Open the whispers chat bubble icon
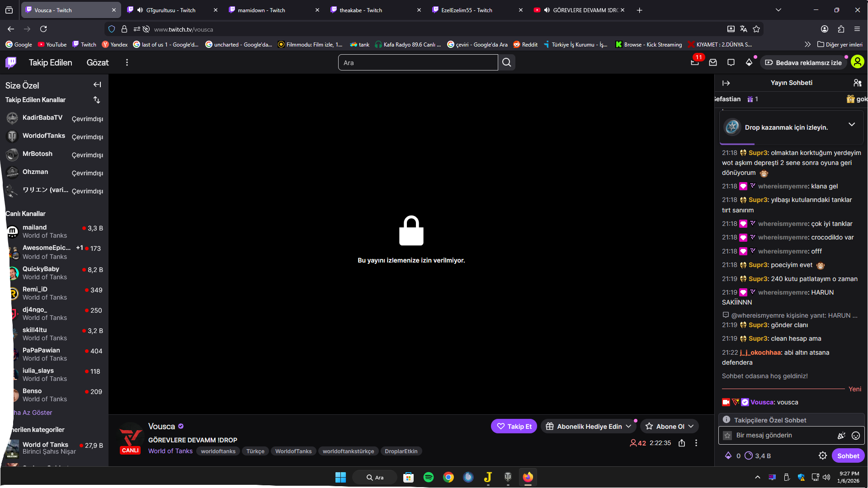Screen dimensions: 868x488 point(731,62)
